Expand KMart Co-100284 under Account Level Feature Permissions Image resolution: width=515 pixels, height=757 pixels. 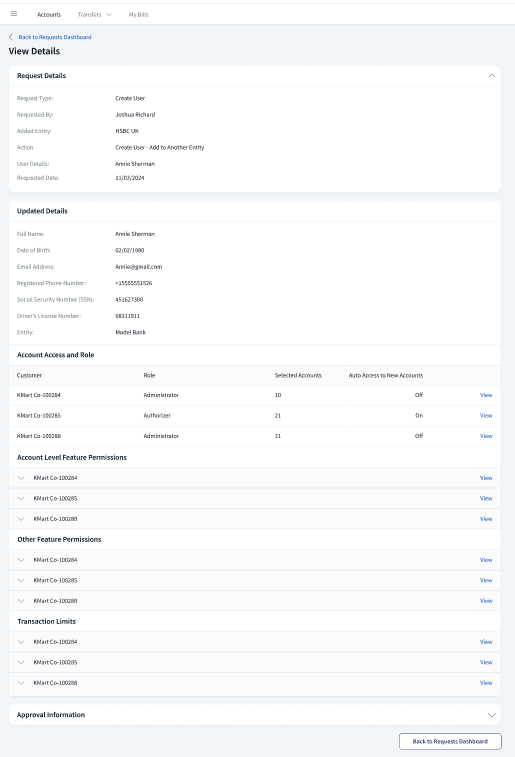pyautogui.click(x=21, y=478)
